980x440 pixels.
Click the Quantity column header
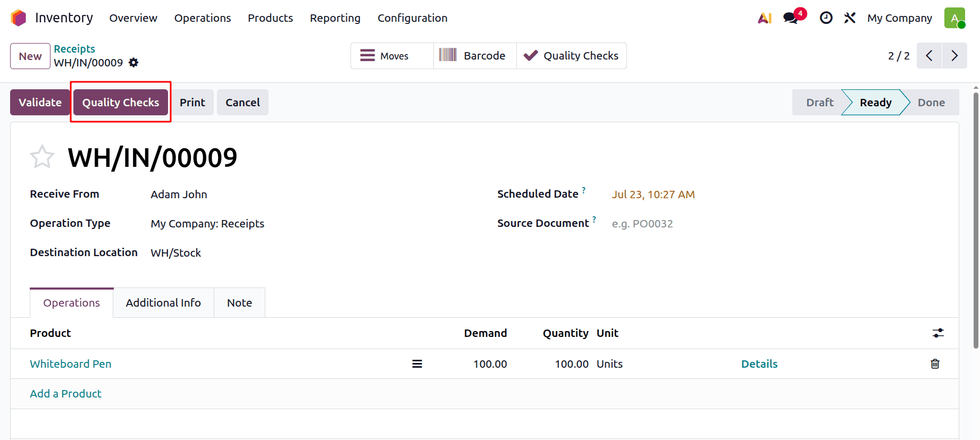coord(565,333)
